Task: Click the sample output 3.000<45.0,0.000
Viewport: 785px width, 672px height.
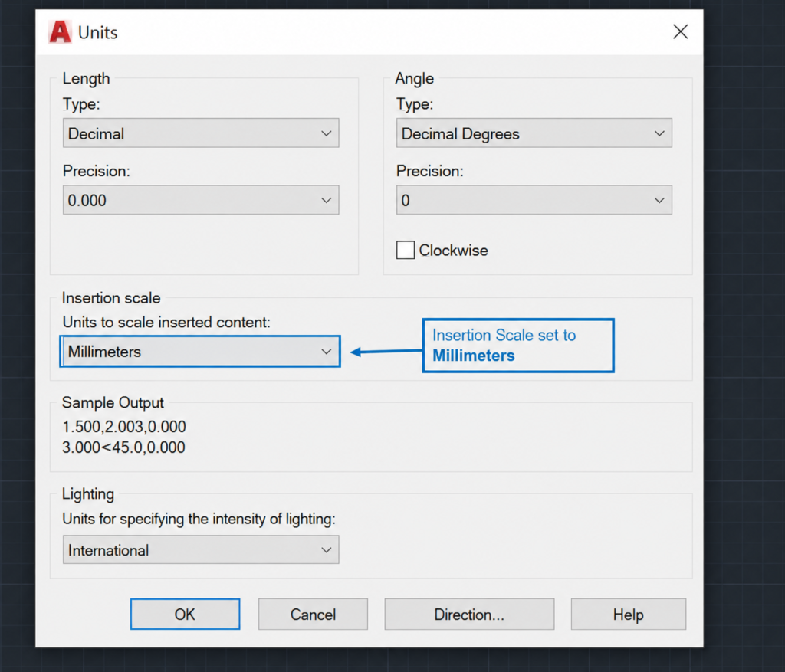Action: (x=123, y=447)
